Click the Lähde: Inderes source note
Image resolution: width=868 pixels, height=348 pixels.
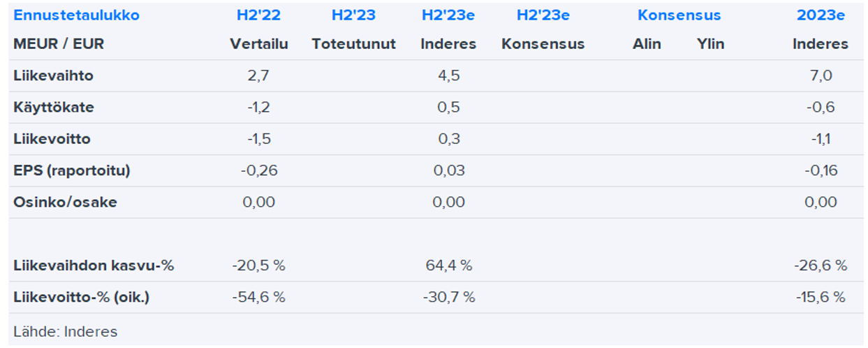(66, 331)
